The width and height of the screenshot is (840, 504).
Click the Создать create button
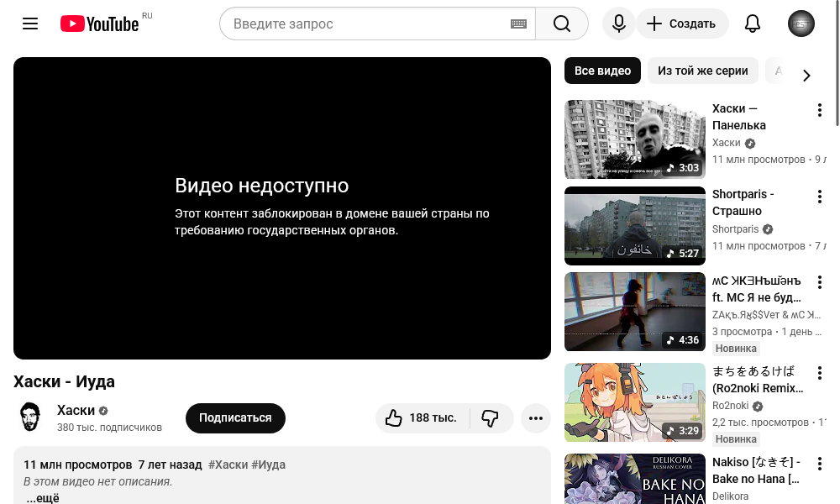click(x=682, y=24)
